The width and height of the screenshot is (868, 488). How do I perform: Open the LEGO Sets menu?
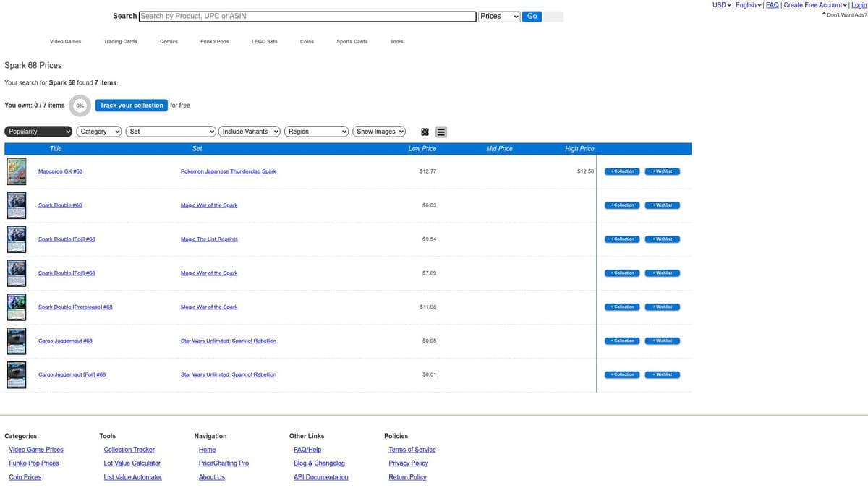[x=265, y=42]
